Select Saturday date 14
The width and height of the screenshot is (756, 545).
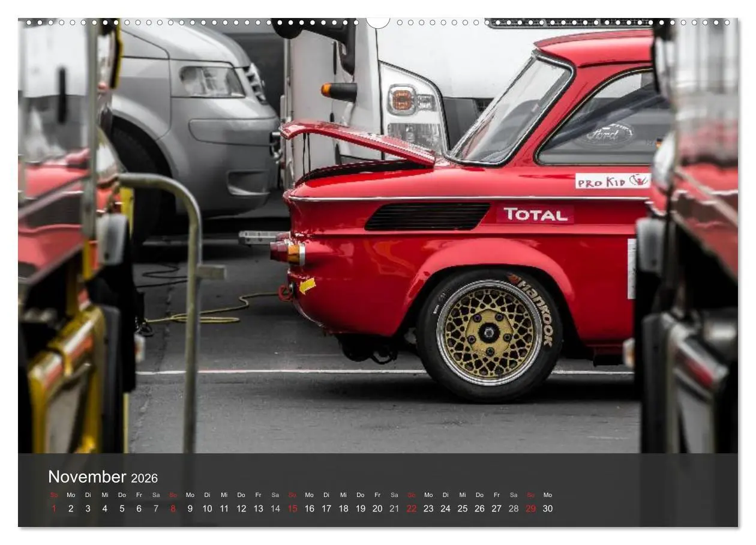pyautogui.click(x=275, y=508)
